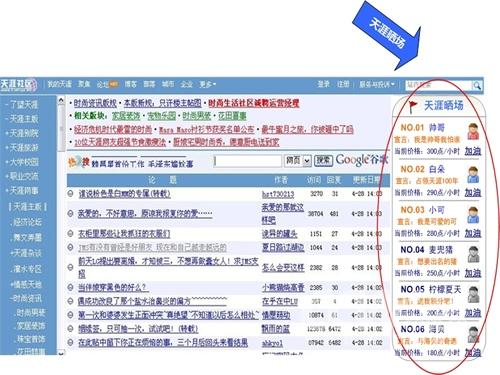Open the 服务与投诉 dropdown menu
Screen dimensions: 500x375
377,85
